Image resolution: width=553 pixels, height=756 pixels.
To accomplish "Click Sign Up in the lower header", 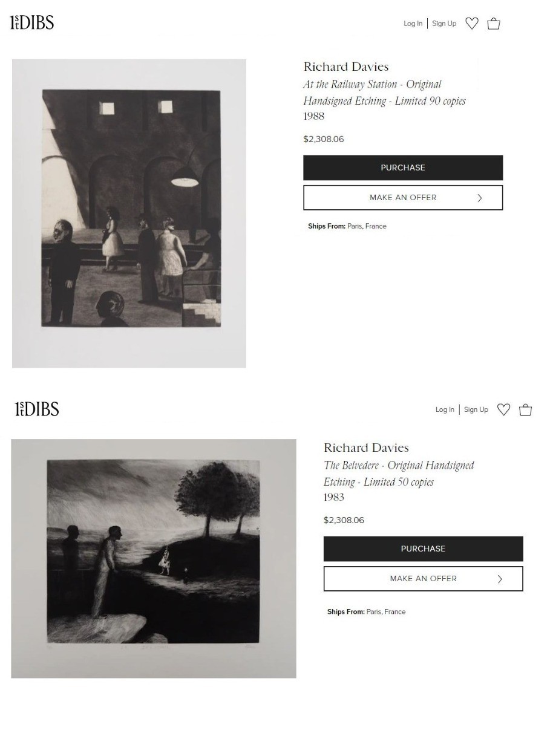I will (x=476, y=409).
